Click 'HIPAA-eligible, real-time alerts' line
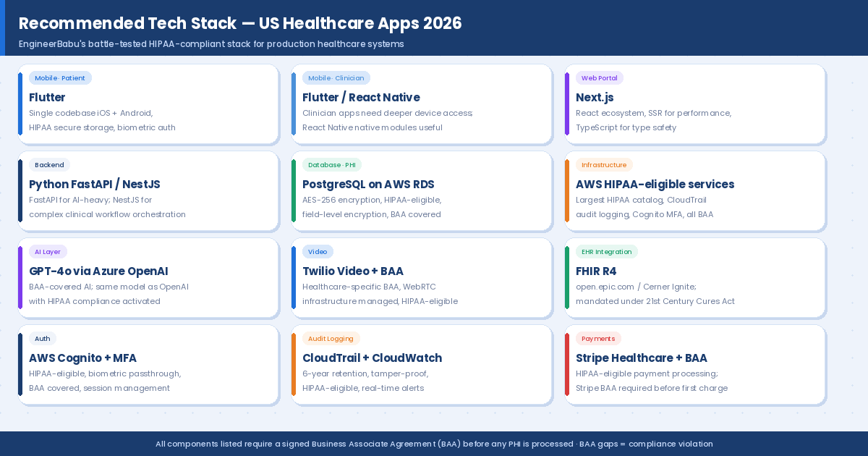 coord(363,388)
